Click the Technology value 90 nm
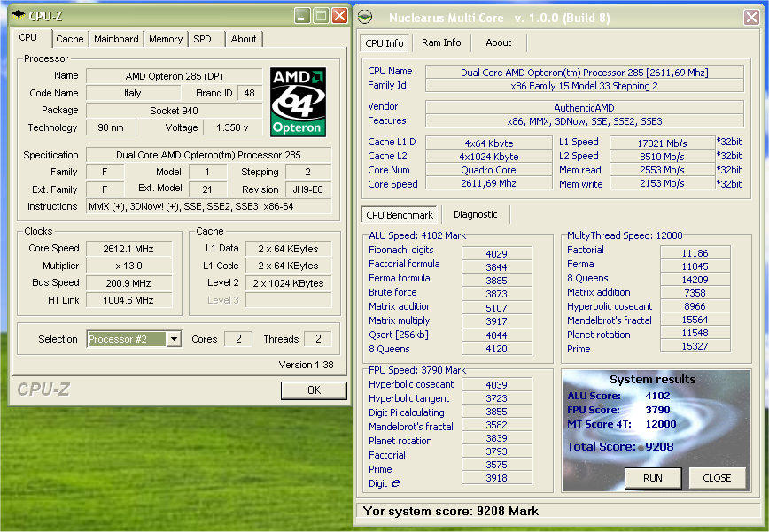 point(111,127)
